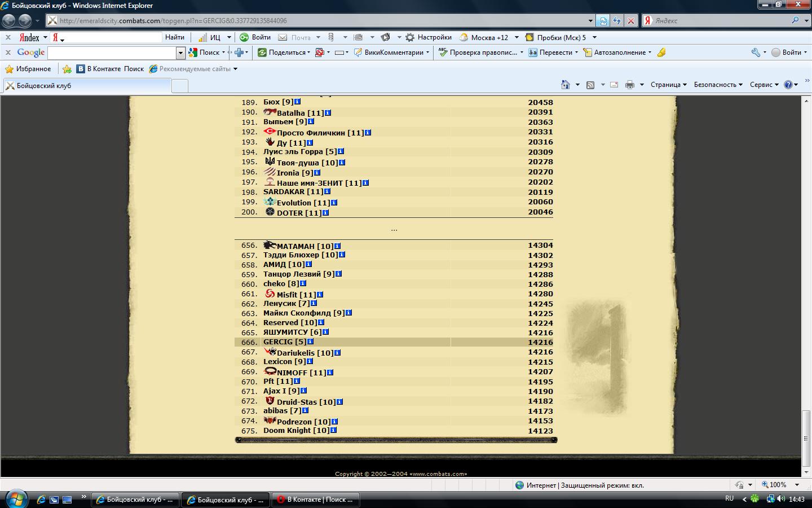Screen dimensions: 812x508
Task: Click the red clan emblem before Misfit
Action: coord(270,294)
